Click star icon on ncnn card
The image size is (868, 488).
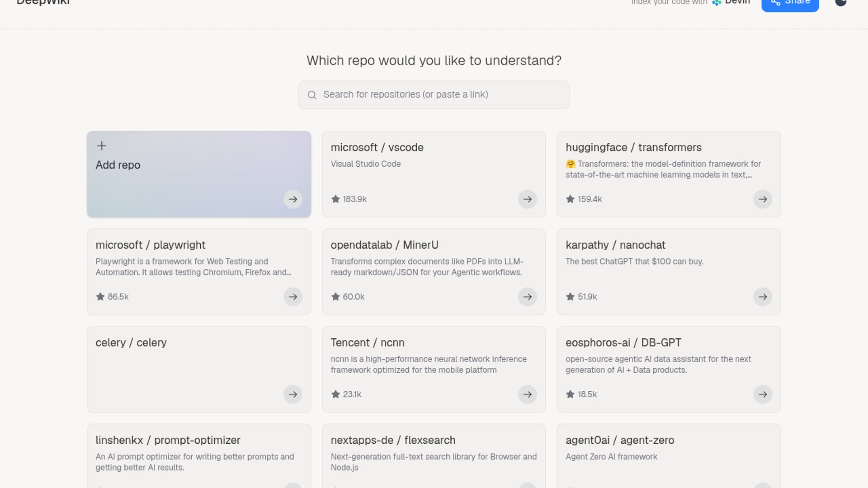(335, 394)
